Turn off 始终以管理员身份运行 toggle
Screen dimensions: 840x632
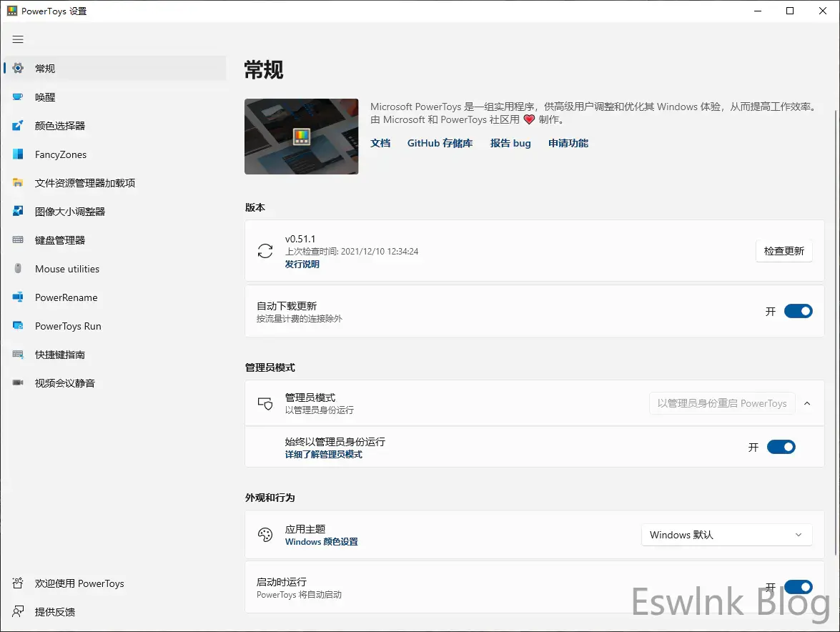[781, 447]
